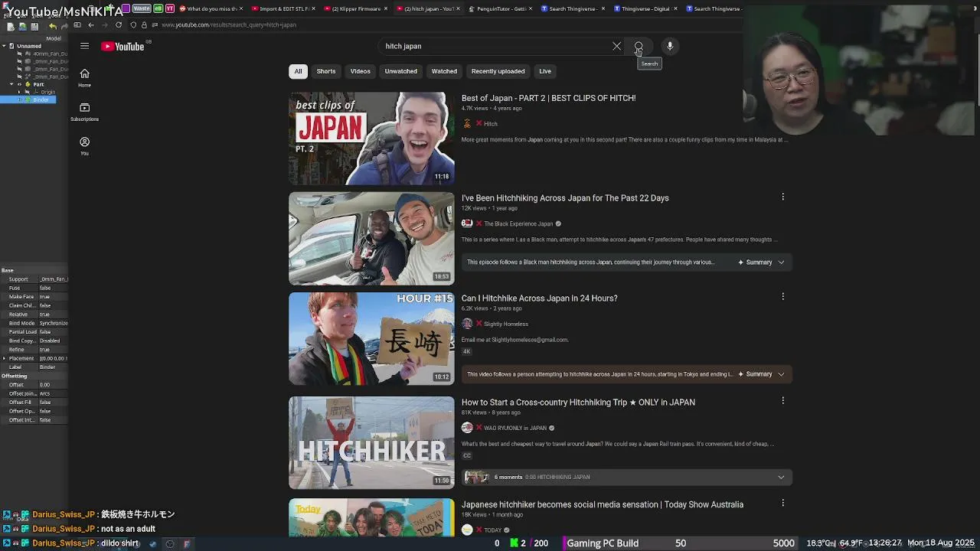The height and width of the screenshot is (551, 980).
Task: Open Subscriptions in YouTube sidebar
Action: tap(84, 112)
